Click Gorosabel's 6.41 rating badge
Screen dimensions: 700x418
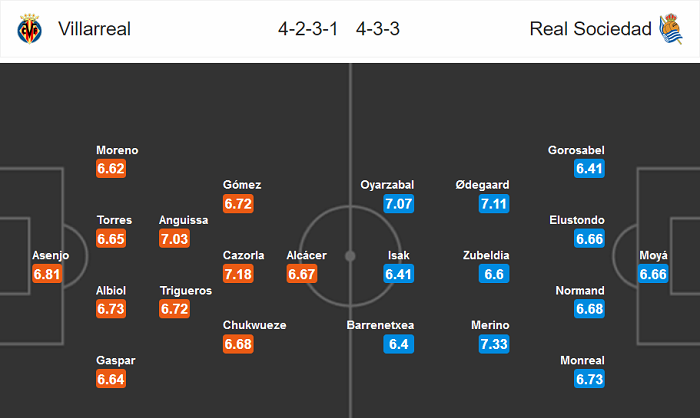pos(590,169)
